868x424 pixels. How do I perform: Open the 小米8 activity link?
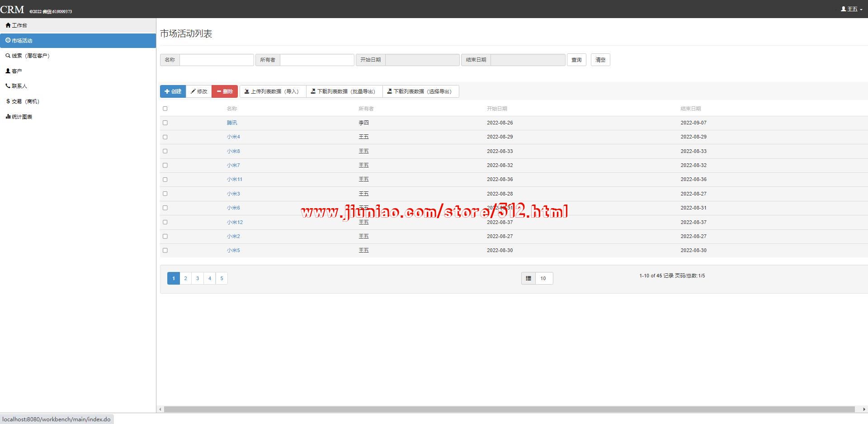tap(233, 151)
